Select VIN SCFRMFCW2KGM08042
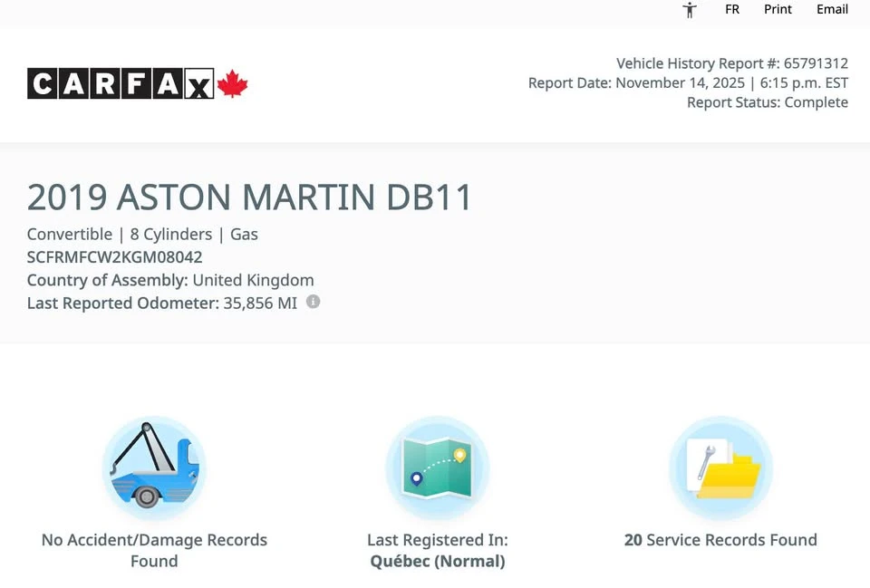Image resolution: width=870 pixels, height=588 pixels. click(x=114, y=257)
